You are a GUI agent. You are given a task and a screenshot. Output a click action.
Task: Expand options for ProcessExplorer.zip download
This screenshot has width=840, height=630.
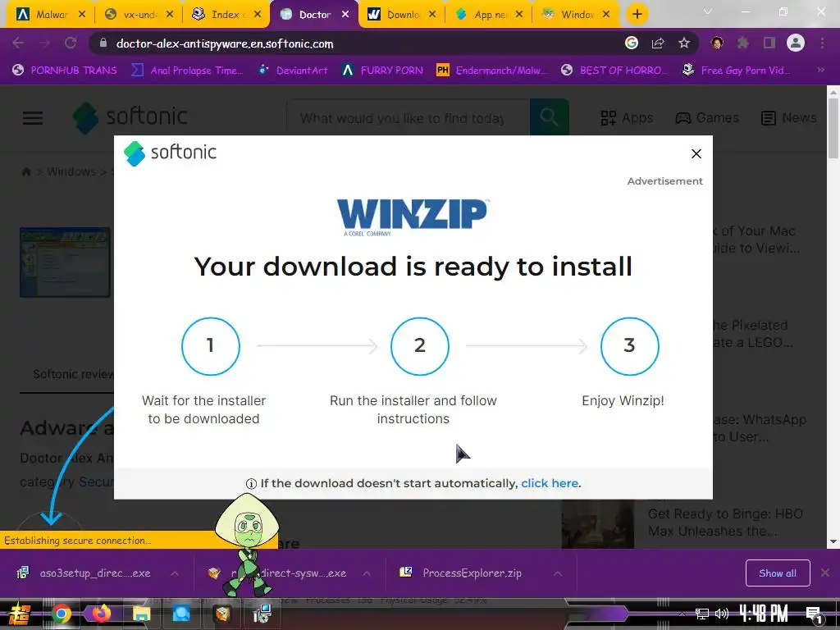[x=558, y=573]
